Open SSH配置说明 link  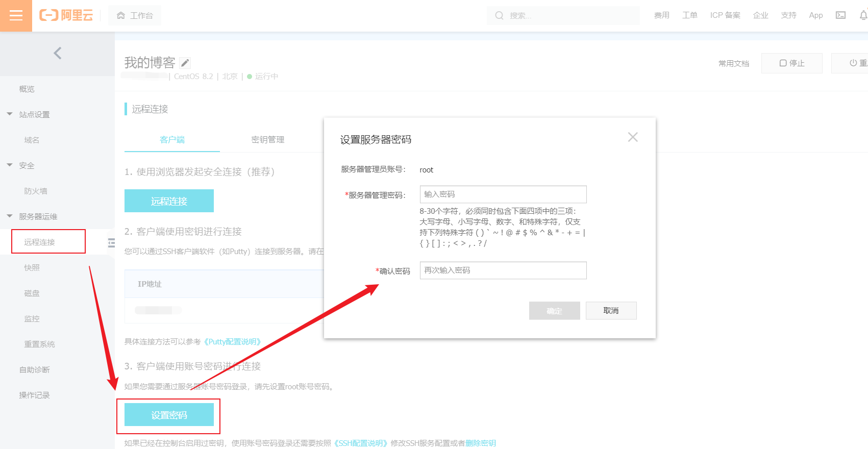tap(360, 443)
